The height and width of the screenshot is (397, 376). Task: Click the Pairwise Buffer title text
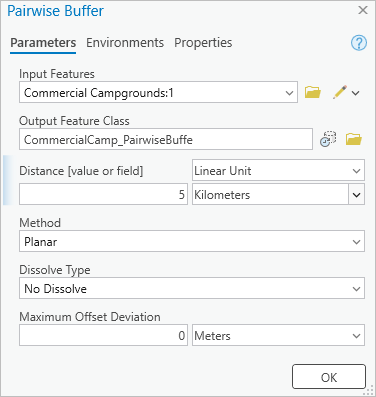tap(55, 11)
